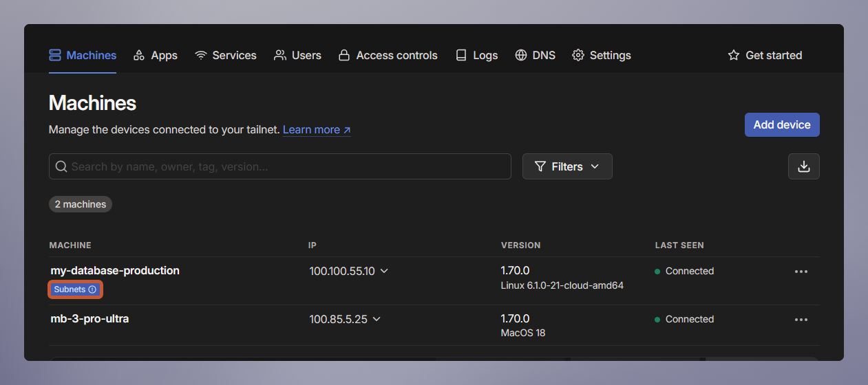The height and width of the screenshot is (385, 868).
Task: Open the Learn more link
Action: (317, 129)
